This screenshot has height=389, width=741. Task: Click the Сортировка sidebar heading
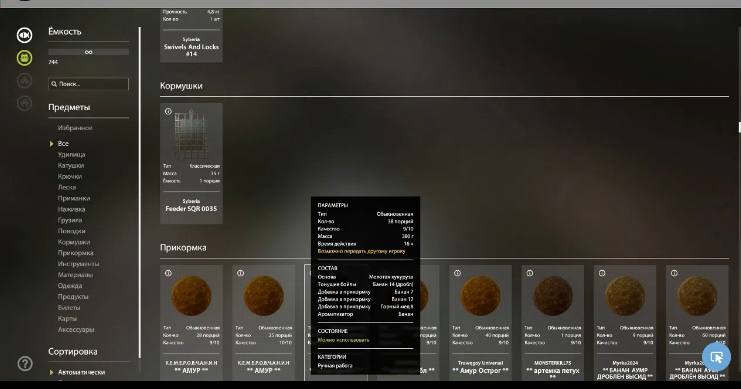coord(73,352)
